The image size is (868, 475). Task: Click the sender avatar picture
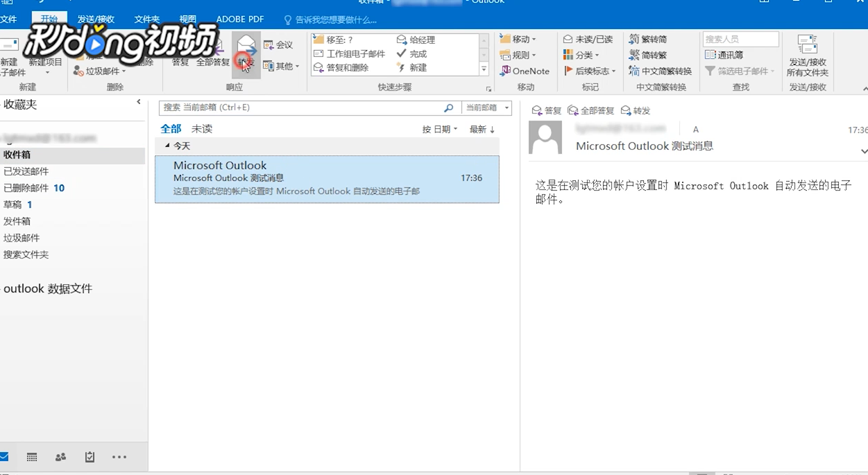coord(545,137)
